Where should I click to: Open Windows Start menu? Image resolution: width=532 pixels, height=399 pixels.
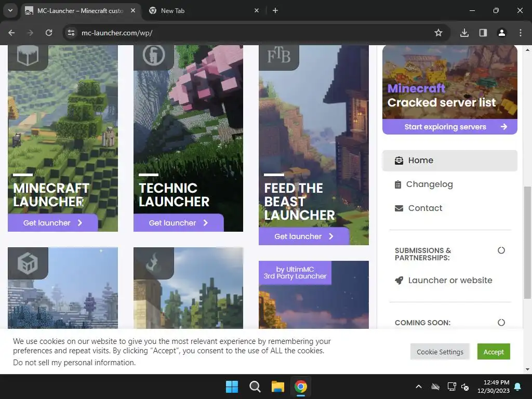(x=232, y=387)
